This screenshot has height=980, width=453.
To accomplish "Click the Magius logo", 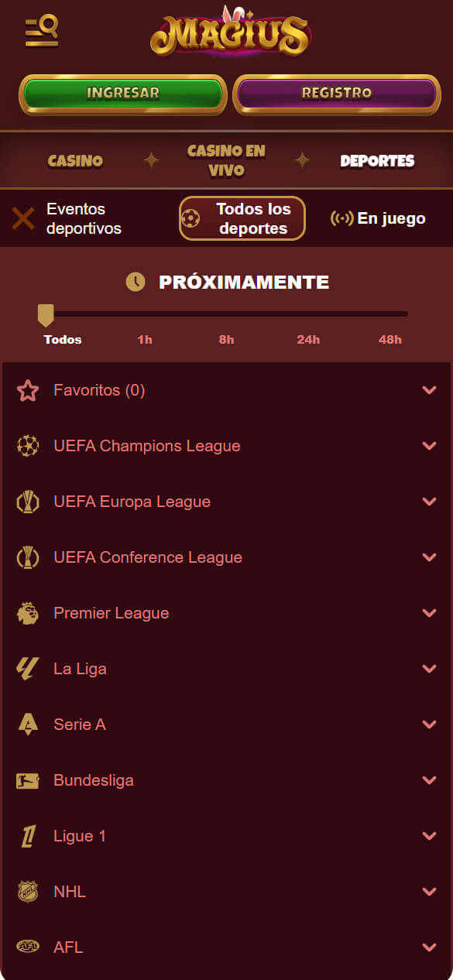I will click(x=230, y=33).
